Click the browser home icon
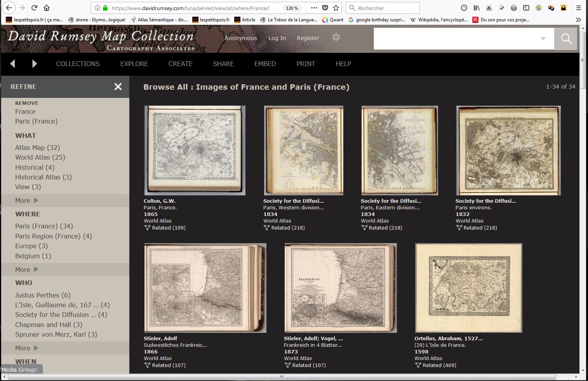588x381 pixels. [x=47, y=8]
